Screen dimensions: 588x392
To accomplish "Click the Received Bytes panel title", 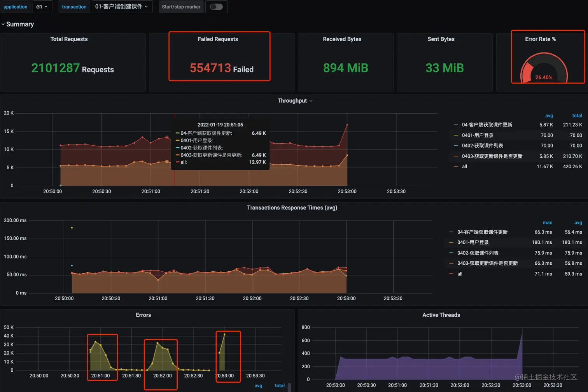I will point(342,39).
